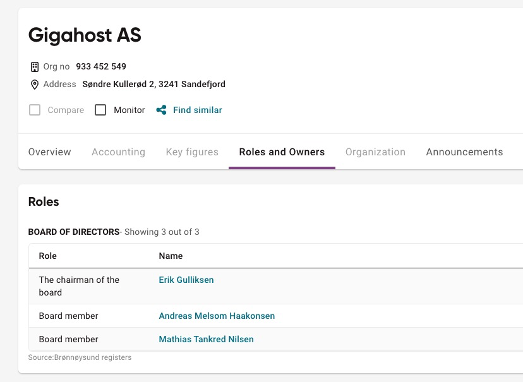Go to the Key figures tab
Screen dimensions: 523x382
pos(192,152)
